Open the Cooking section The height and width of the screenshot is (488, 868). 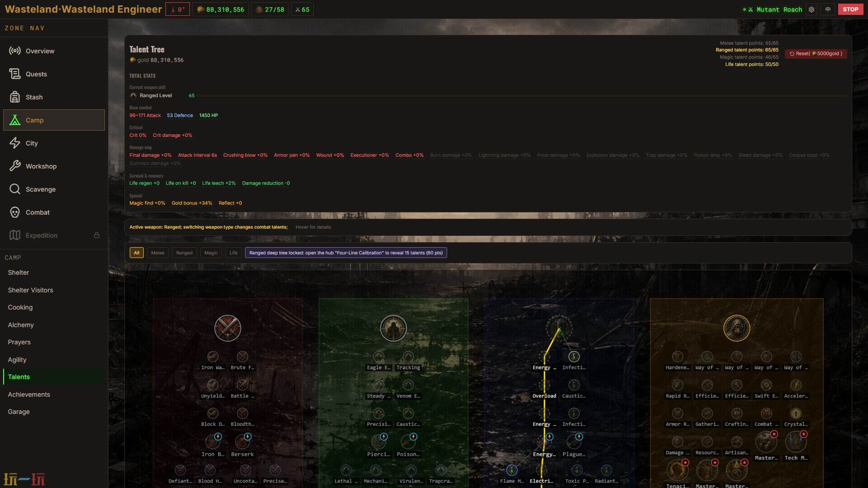pos(54,307)
